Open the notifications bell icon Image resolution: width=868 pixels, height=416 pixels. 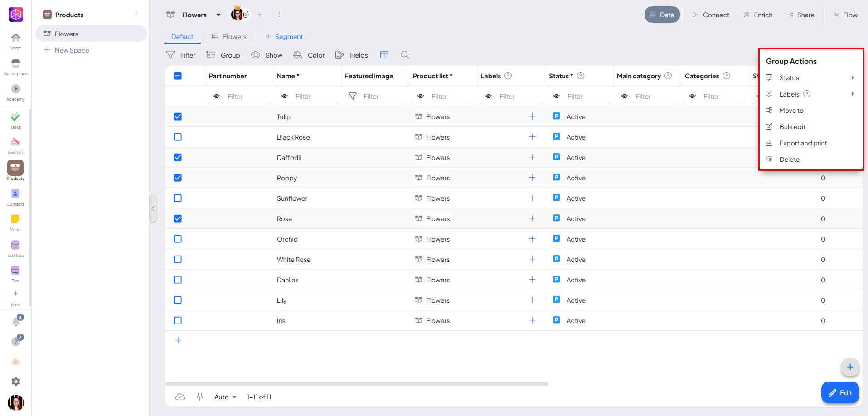coord(16,322)
